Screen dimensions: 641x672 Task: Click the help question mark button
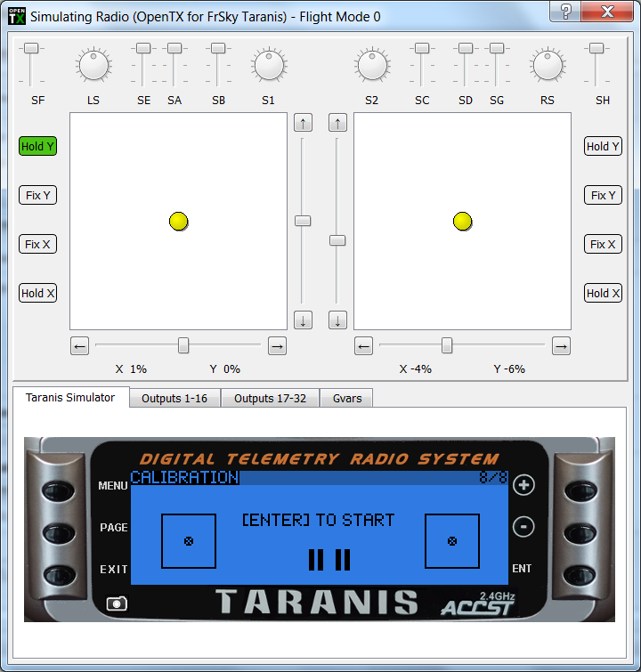pos(565,12)
